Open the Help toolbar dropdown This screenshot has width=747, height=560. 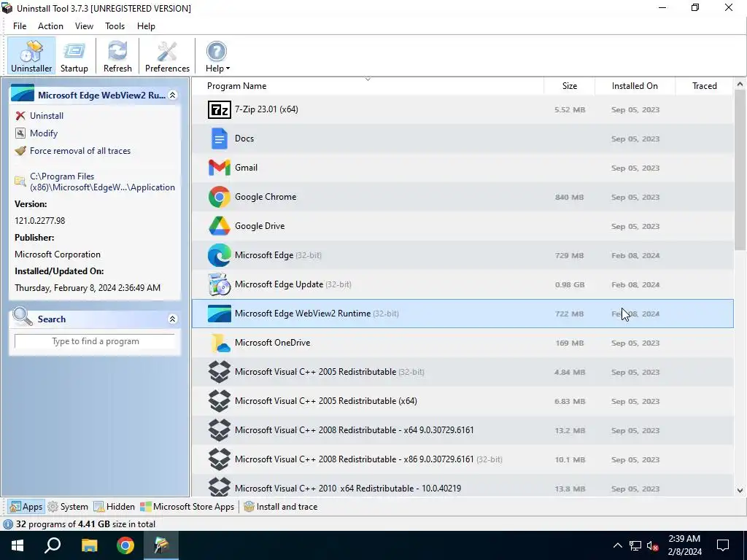(x=217, y=55)
